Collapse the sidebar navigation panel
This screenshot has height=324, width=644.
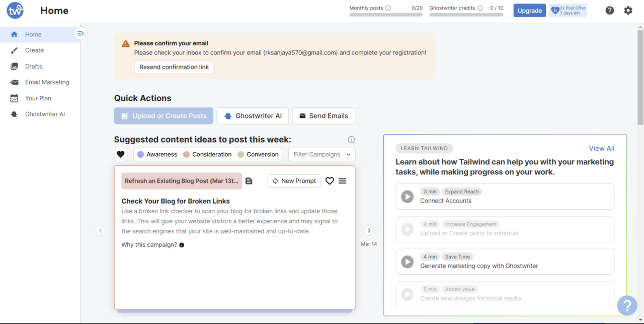point(80,33)
